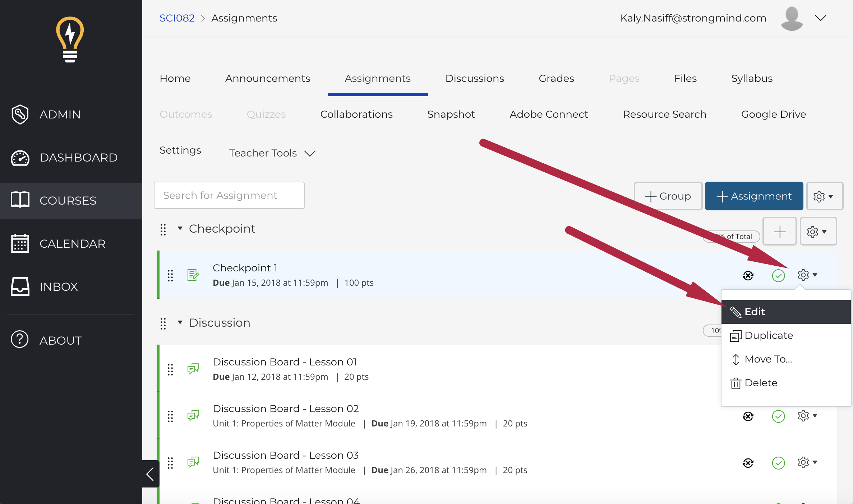Click the published checkmark icon for Checkpoint 1
This screenshot has width=853, height=504.
click(778, 275)
